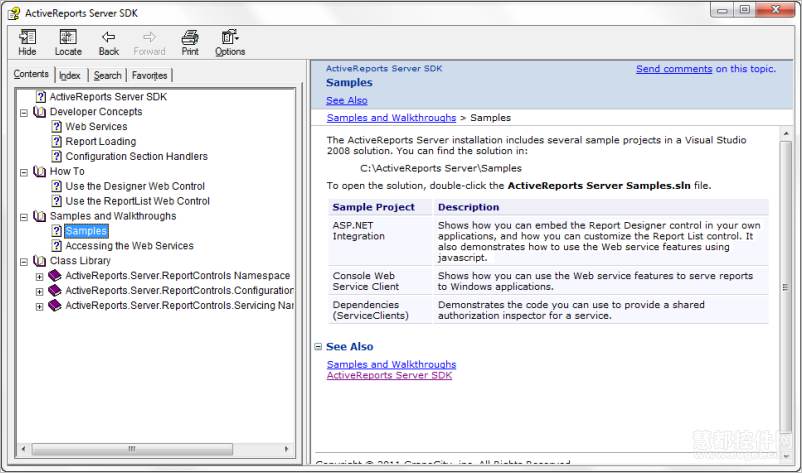Click the 'Sample Project' column header
802x473 pixels.
pos(380,207)
